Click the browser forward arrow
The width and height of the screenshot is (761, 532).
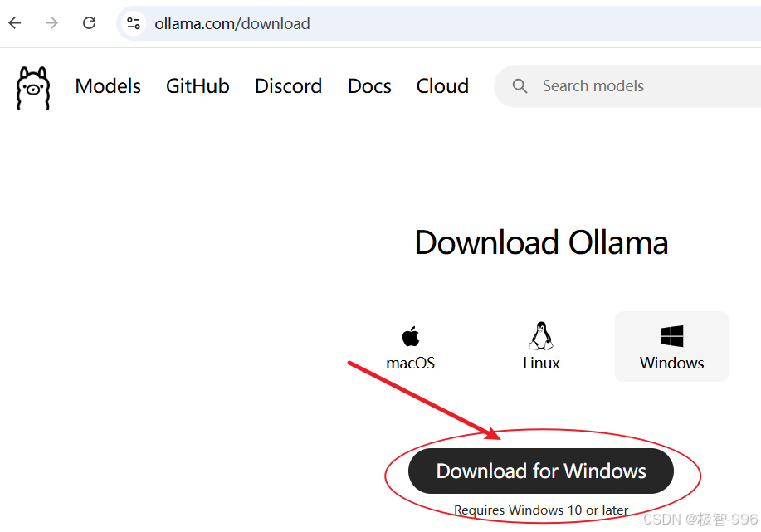tap(51, 22)
